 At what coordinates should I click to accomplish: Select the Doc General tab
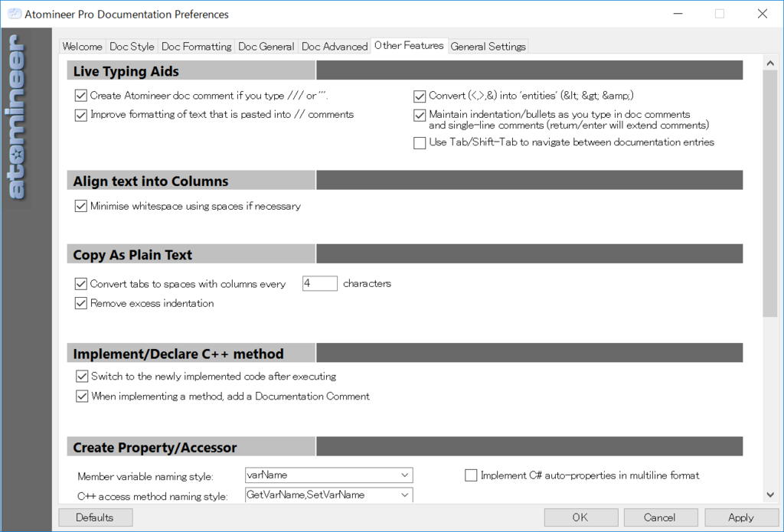pos(266,47)
